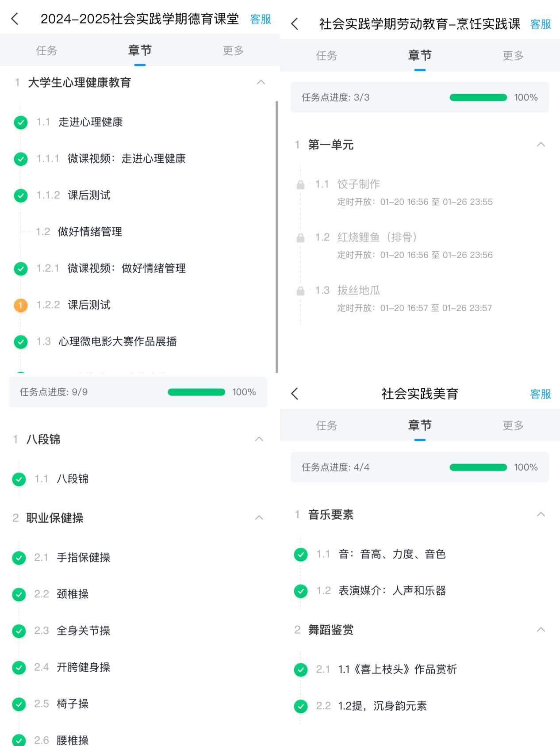Click completed checkmark beside 走进心理健康
This screenshot has width=560, height=746.
coord(21,122)
